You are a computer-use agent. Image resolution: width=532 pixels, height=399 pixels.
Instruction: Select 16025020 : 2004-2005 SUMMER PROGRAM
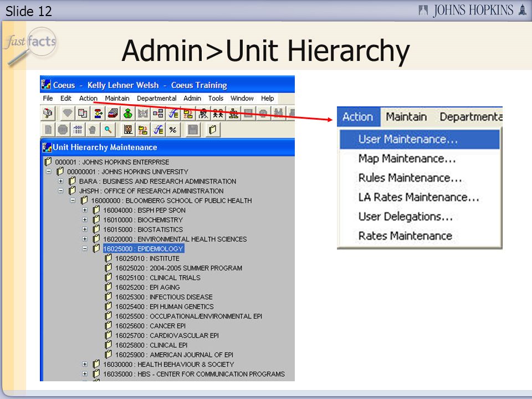(x=179, y=268)
